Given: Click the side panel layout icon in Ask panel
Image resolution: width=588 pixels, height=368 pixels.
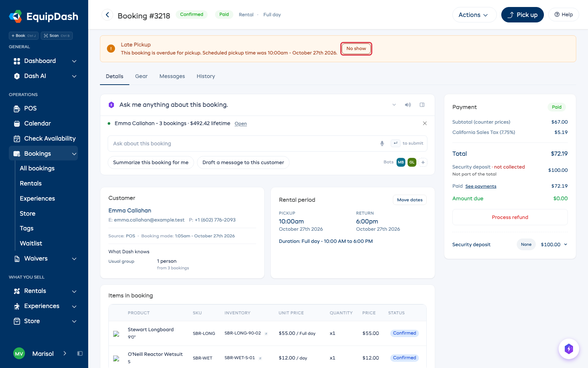Looking at the screenshot, I should coord(422,105).
